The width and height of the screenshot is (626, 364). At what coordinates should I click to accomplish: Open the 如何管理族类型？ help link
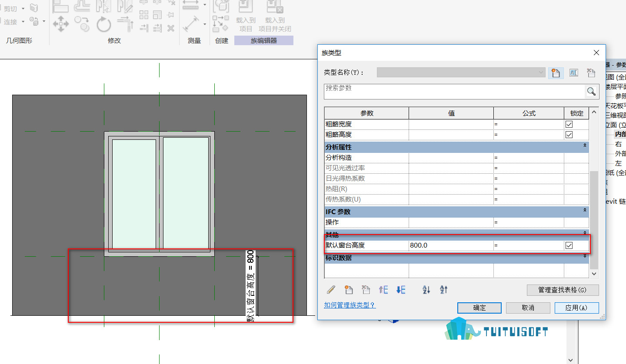pyautogui.click(x=350, y=305)
